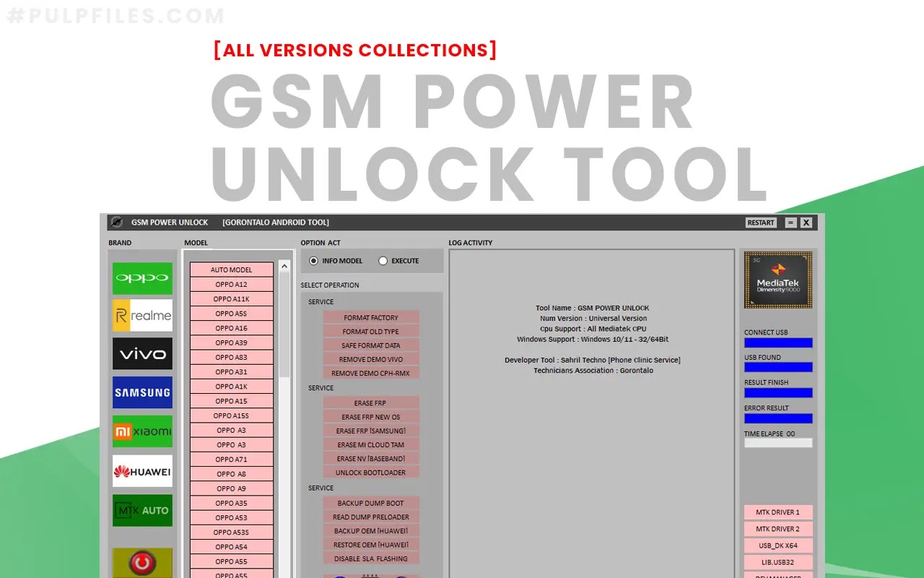Click ERASE NV [BASEBAND]
The image size is (924, 578).
click(x=371, y=459)
